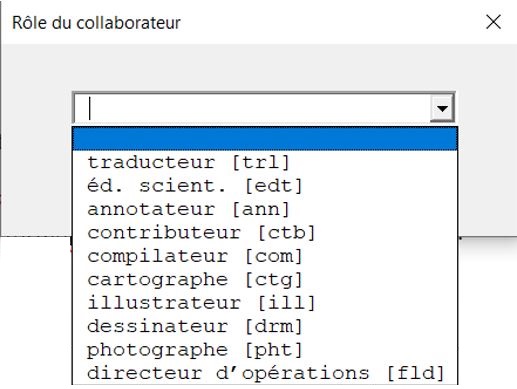Image resolution: width=517 pixels, height=389 pixels.
Task: Pick the éd. scient. [edt] role
Action: [x=265, y=186]
